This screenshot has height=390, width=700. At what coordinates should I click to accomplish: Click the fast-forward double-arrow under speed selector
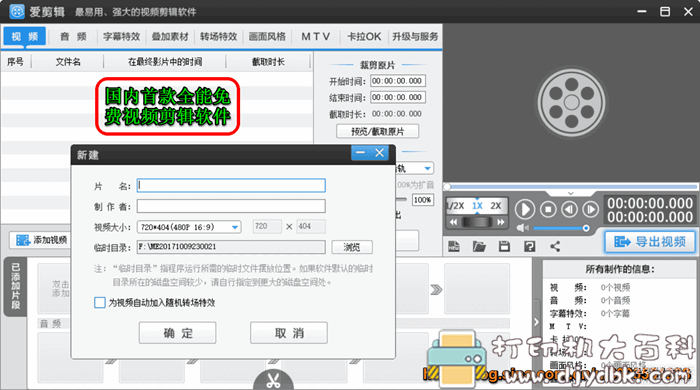click(x=500, y=222)
